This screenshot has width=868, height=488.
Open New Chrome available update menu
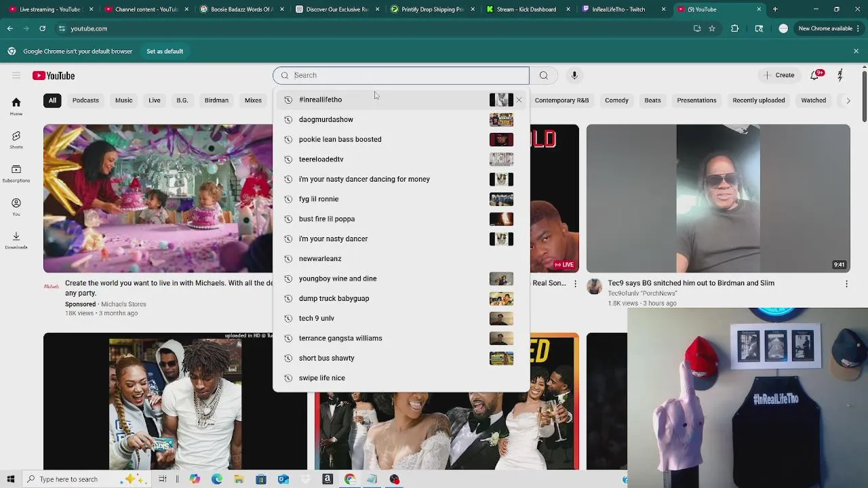(828, 28)
